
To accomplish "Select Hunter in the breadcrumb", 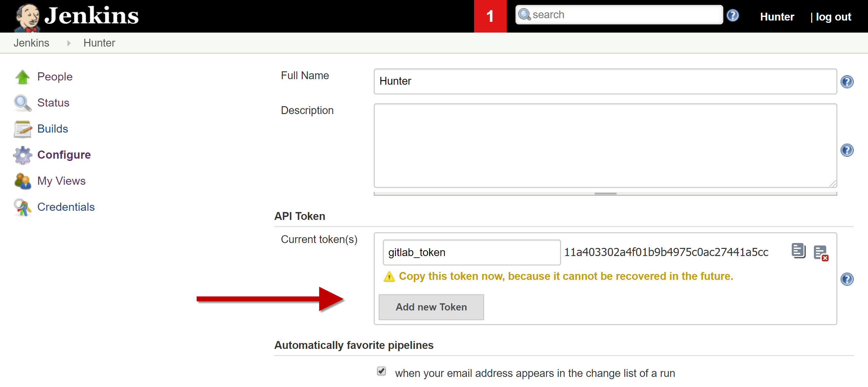I will 99,43.
